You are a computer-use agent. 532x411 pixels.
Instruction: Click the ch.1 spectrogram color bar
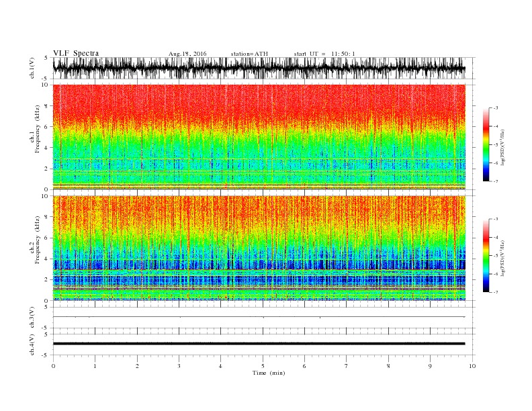tap(486, 145)
